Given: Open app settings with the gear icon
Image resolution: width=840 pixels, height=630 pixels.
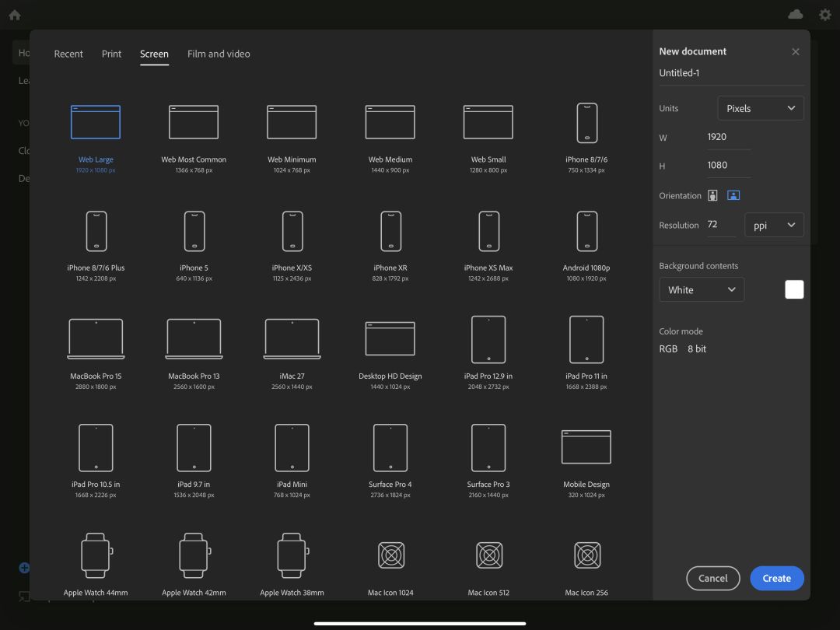Looking at the screenshot, I should (825, 15).
